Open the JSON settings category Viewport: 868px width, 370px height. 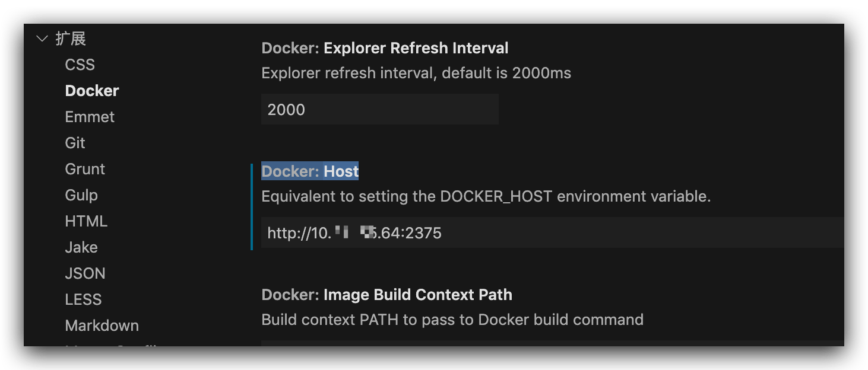click(85, 273)
